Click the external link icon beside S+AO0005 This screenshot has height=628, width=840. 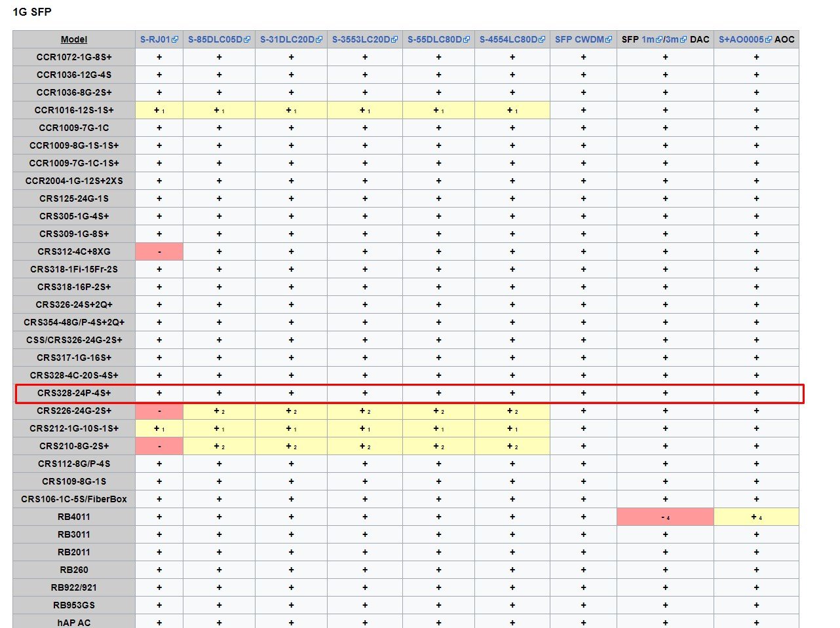click(769, 39)
